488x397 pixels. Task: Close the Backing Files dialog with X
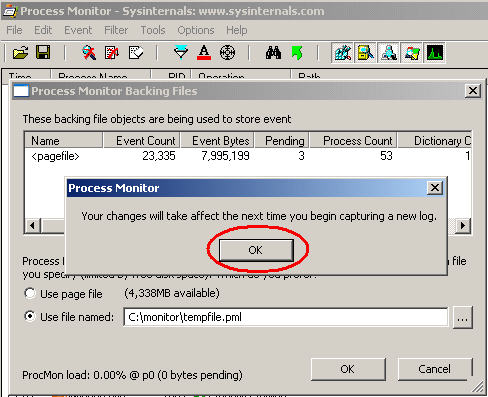[x=473, y=91]
